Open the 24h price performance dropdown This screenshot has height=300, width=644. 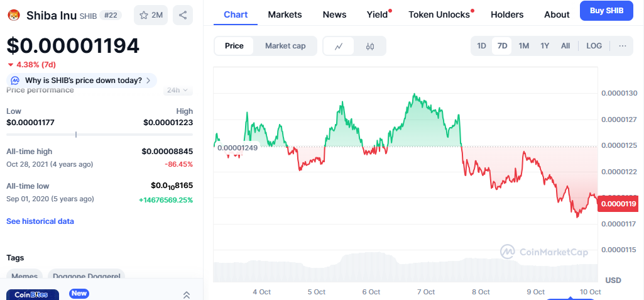(x=178, y=91)
